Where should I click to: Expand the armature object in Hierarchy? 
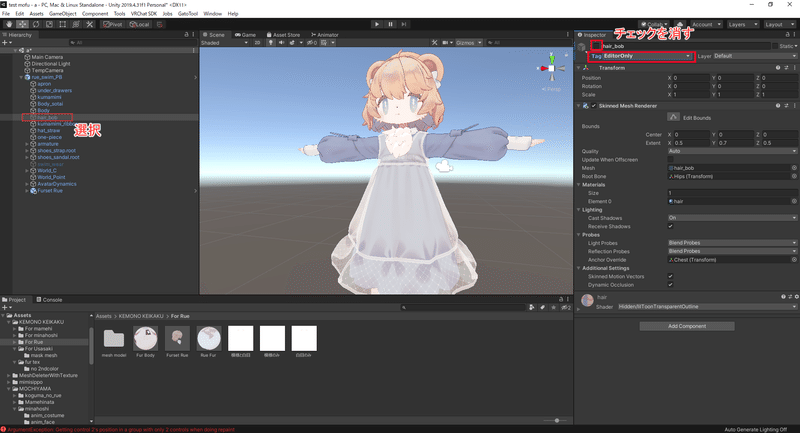27,144
